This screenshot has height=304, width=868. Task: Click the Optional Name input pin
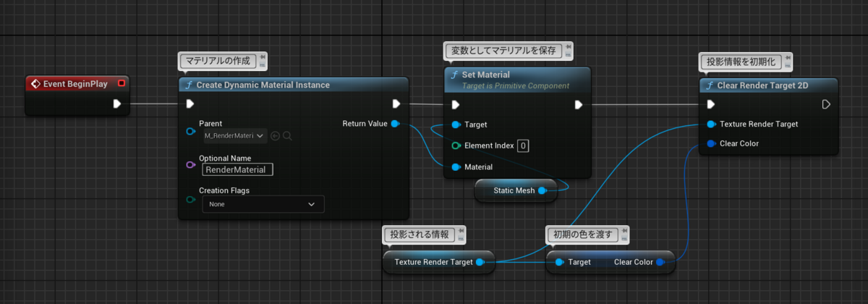pos(190,165)
